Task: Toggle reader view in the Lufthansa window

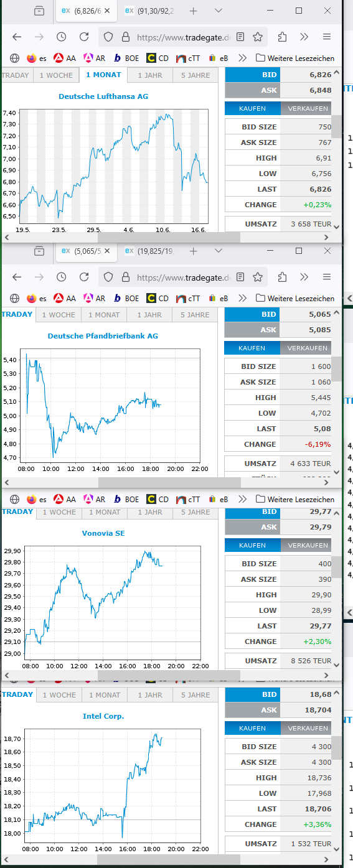Action: (x=240, y=37)
